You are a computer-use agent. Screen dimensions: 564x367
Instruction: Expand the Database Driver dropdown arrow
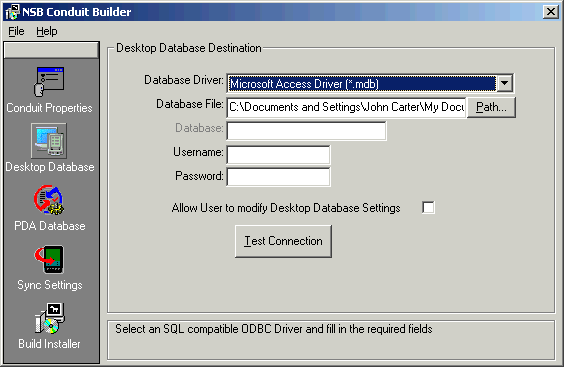coord(504,83)
